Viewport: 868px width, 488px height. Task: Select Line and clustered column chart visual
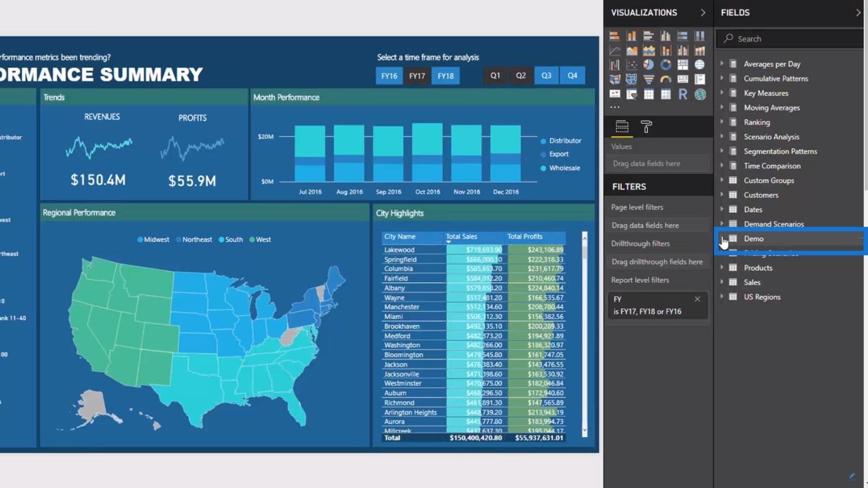point(683,50)
